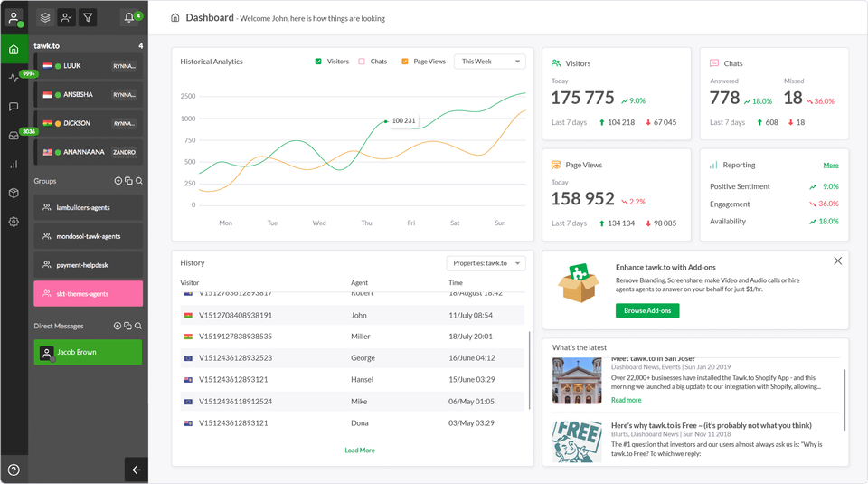Screen dimensions: 868x484
Task: Open the monitoring activity pulse icon
Action: point(14,78)
